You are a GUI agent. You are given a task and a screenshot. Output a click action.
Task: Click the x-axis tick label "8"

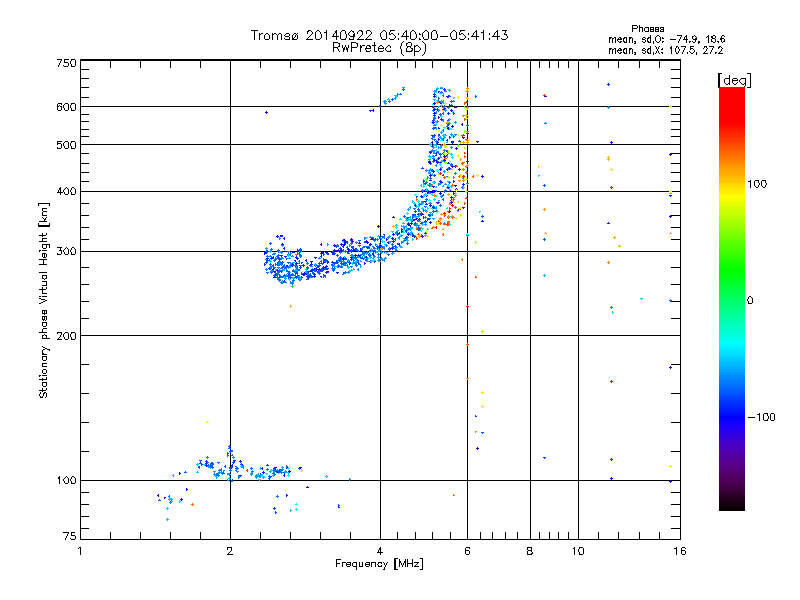(530, 551)
